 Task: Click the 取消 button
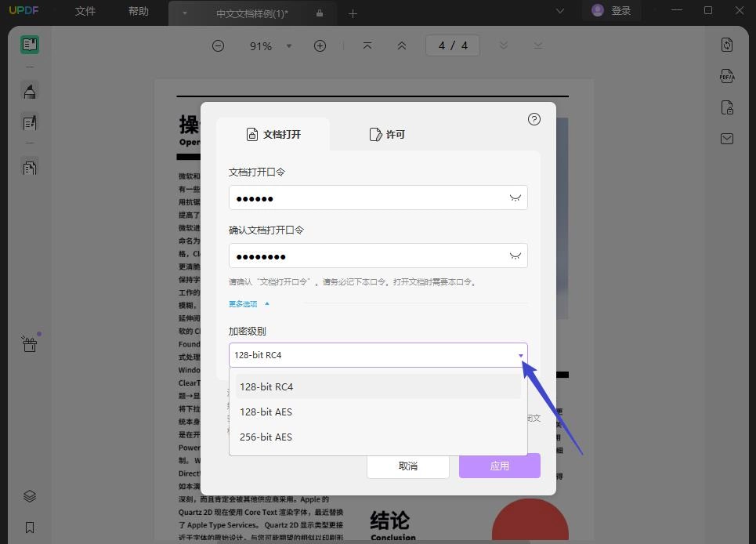[x=408, y=466]
